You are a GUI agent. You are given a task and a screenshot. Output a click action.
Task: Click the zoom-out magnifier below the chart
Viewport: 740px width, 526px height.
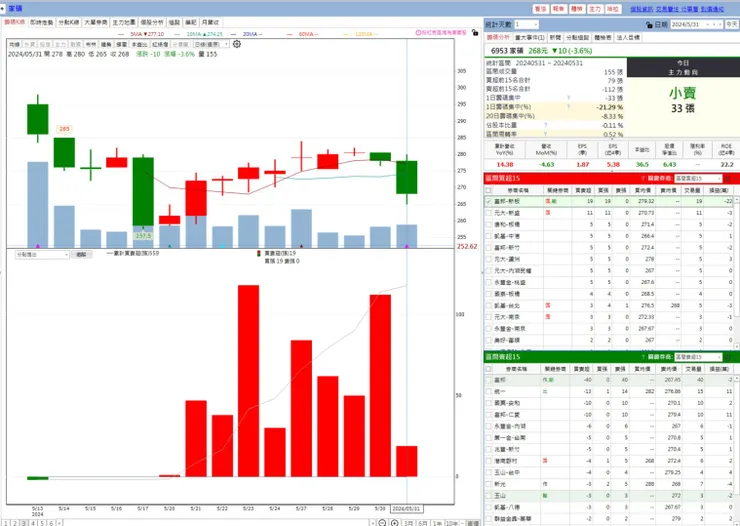pyautogui.click(x=382, y=523)
